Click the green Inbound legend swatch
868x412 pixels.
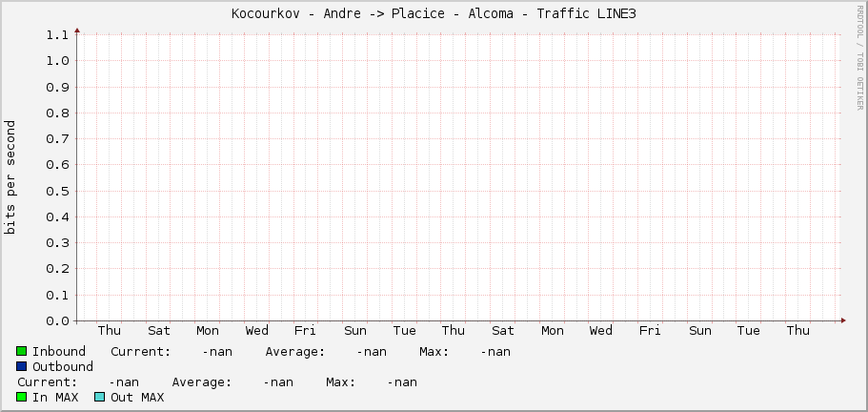click(22, 351)
